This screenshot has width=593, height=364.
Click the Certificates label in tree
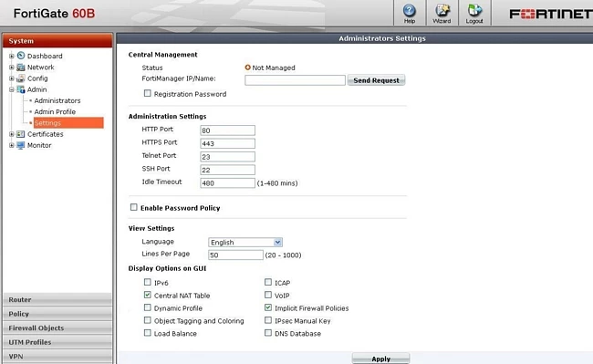pyautogui.click(x=45, y=134)
